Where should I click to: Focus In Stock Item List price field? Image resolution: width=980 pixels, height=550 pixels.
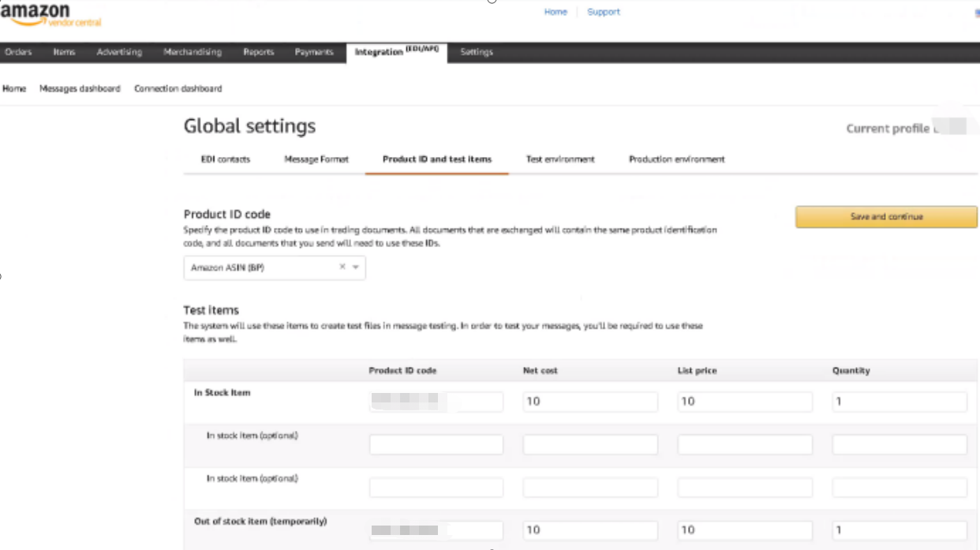pyautogui.click(x=745, y=402)
